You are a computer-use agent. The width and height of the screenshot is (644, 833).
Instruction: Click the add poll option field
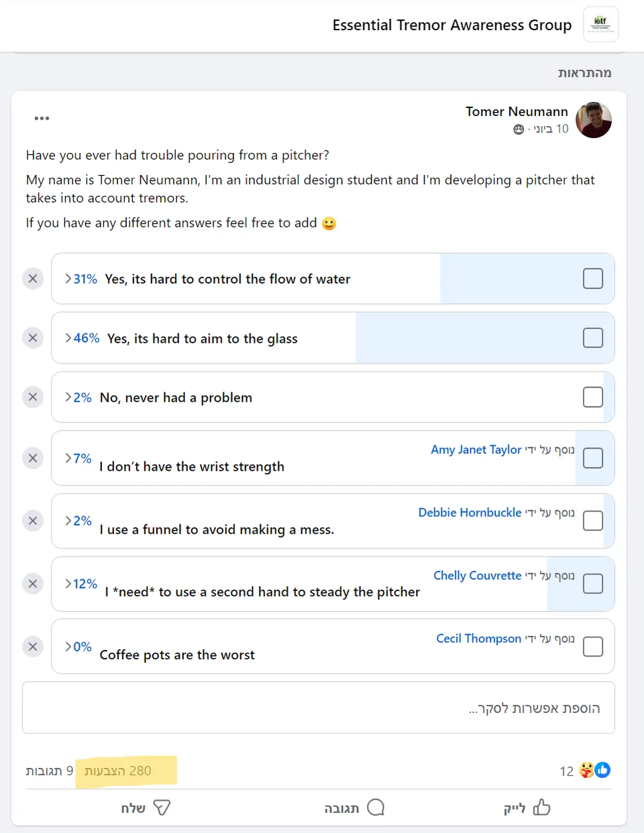tap(319, 708)
